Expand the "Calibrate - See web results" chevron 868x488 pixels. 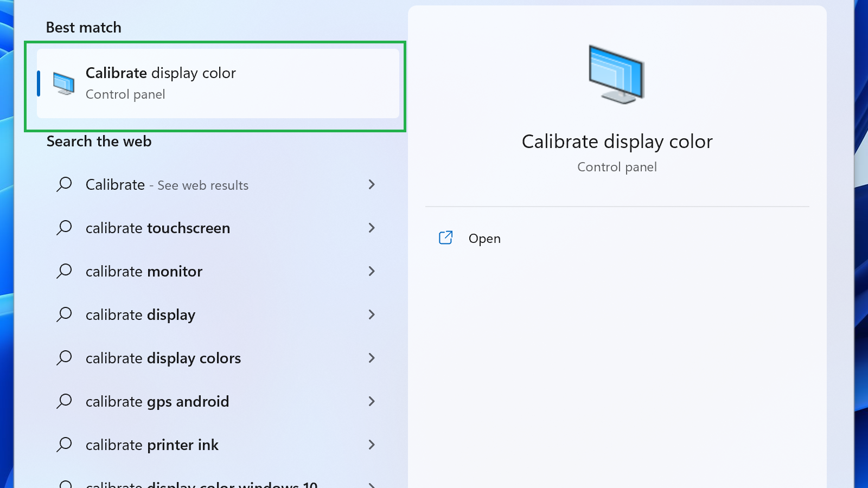[x=372, y=185]
